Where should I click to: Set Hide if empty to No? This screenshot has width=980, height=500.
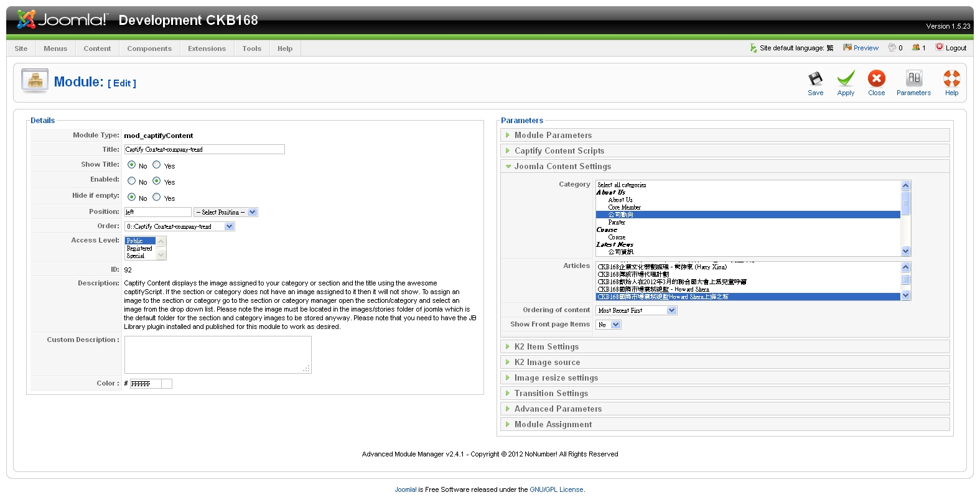pos(131,197)
